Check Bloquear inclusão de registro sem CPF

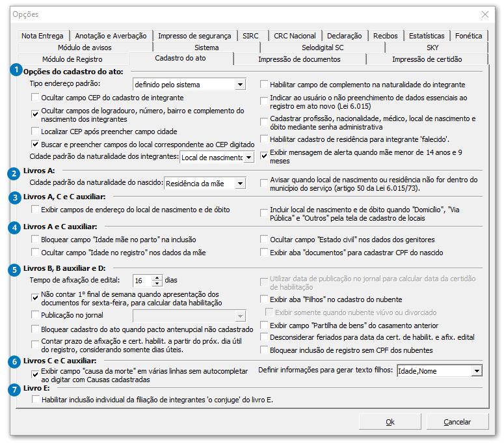coord(264,350)
